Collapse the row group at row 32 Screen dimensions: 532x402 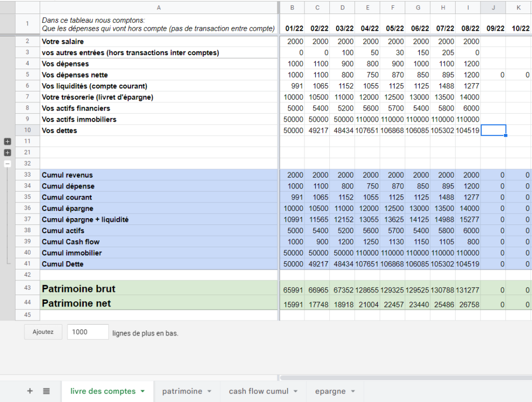pos(7,164)
